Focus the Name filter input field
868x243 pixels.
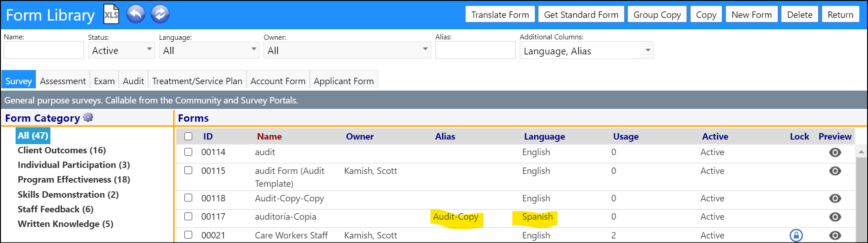(44, 50)
